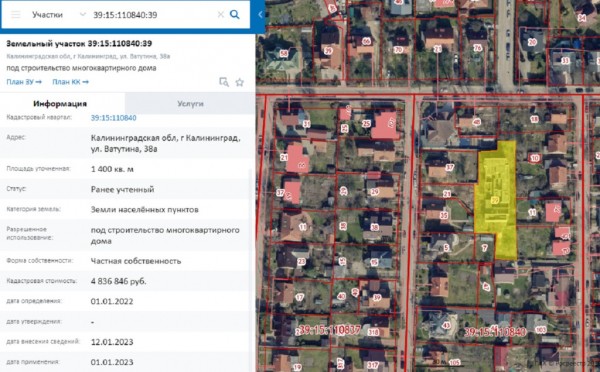Select the date 01.01.2022
The height and width of the screenshot is (372, 600).
112,301
